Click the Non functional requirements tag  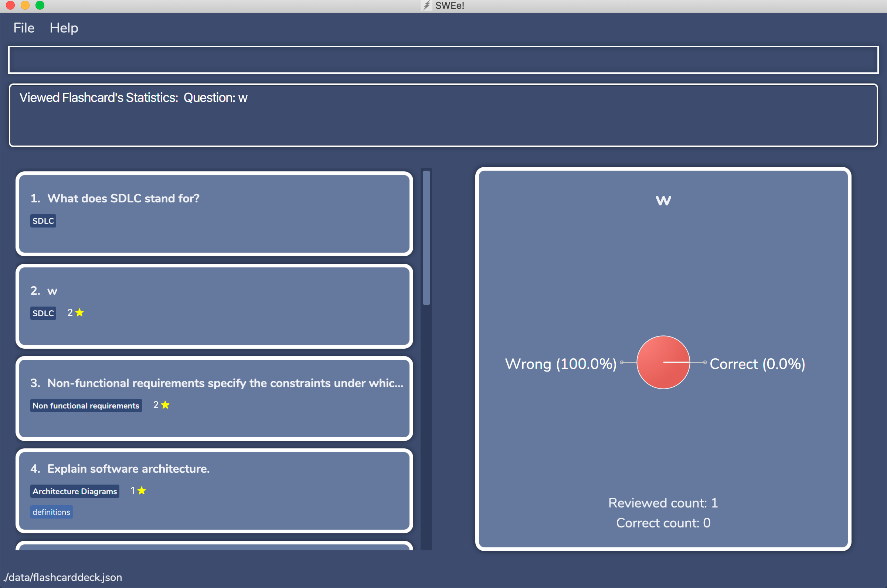(86, 406)
